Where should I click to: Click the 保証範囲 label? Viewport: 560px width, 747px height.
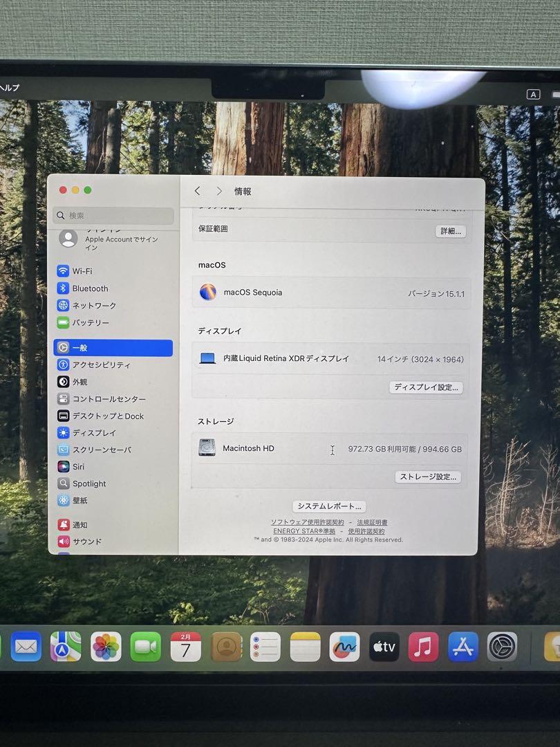[213, 229]
